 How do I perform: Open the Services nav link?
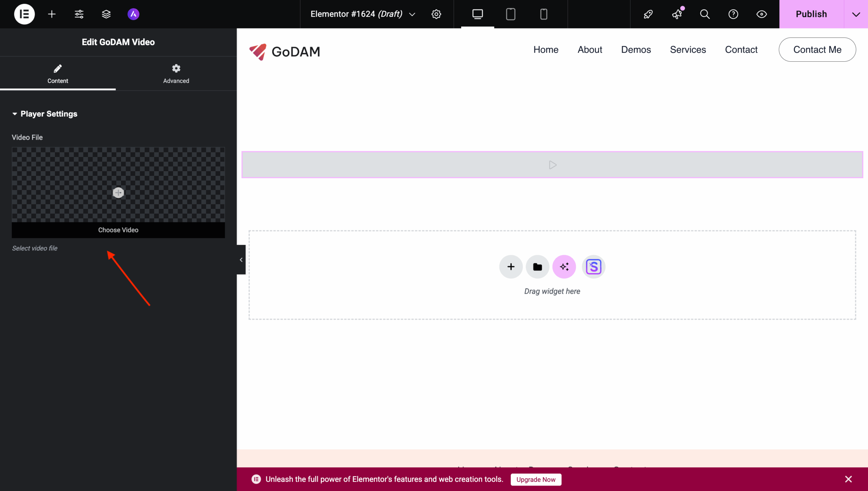click(688, 50)
